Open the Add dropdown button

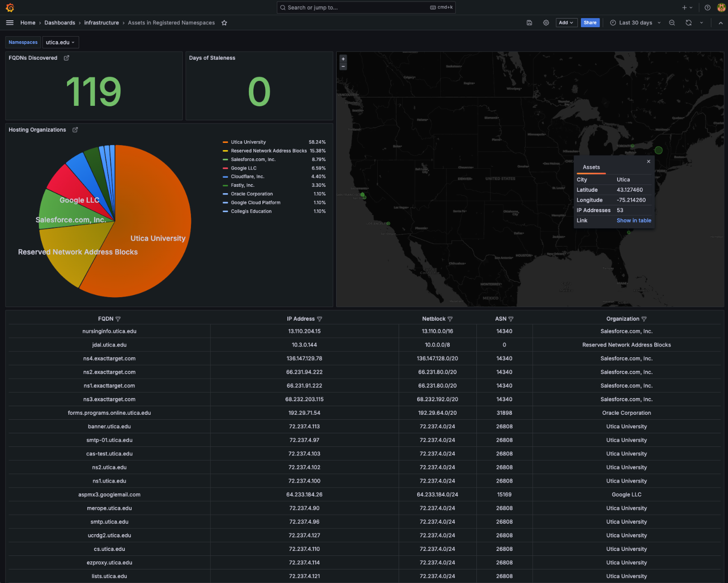pos(566,23)
